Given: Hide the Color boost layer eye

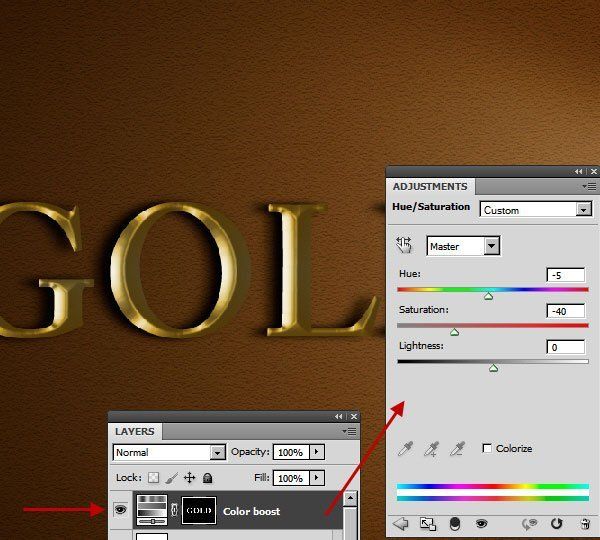Looking at the screenshot, I should (x=120, y=509).
